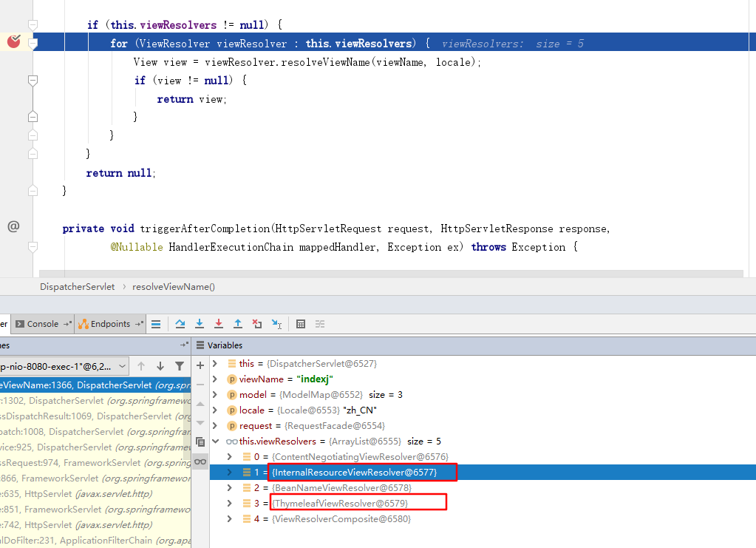Select the processDispatchResult:1069 stack frame
Screen dimensions: 756x548
[x=74, y=416]
